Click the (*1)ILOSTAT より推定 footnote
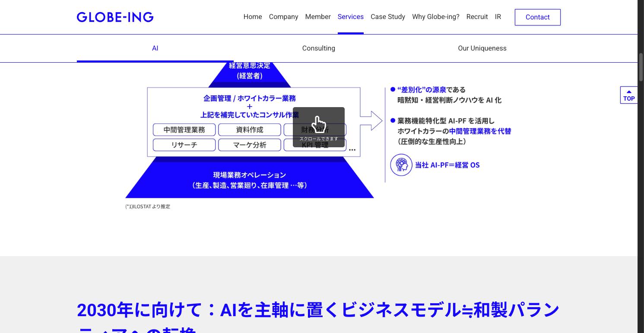The width and height of the screenshot is (644, 333). (x=148, y=206)
